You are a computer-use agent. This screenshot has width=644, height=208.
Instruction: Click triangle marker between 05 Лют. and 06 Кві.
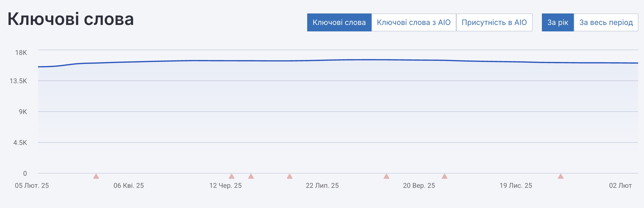pos(96,176)
